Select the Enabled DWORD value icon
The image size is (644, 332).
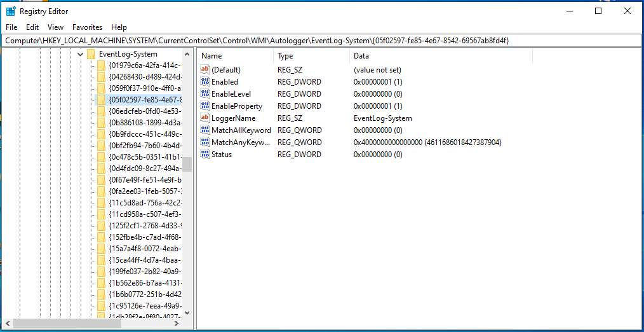click(205, 82)
